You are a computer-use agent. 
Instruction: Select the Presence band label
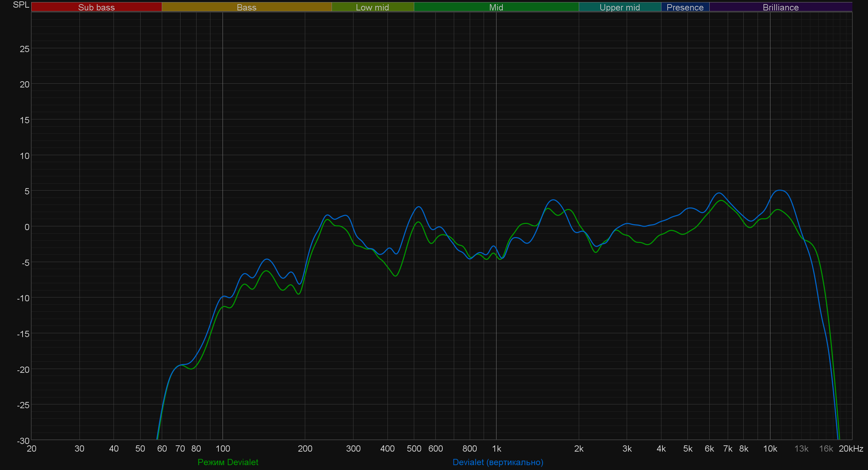[x=685, y=7]
